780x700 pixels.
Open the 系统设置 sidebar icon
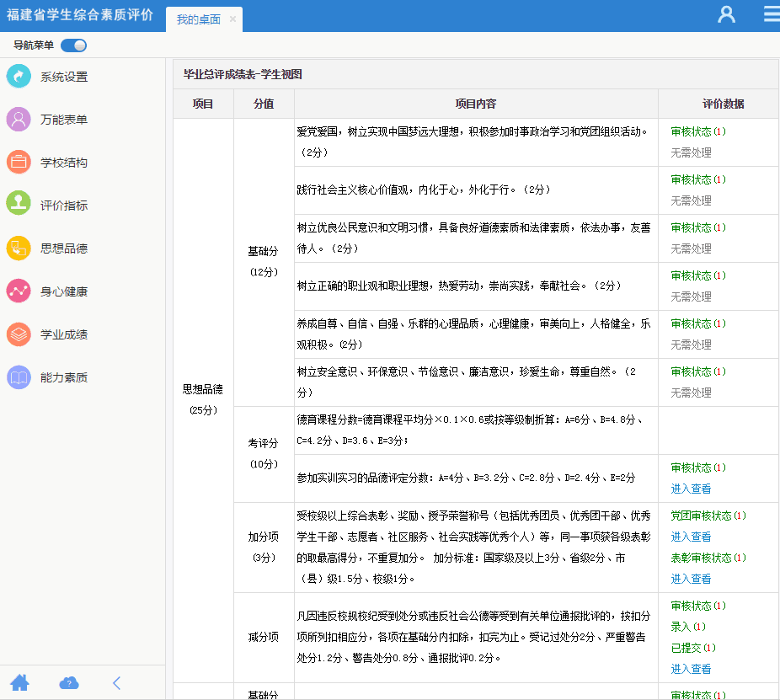tap(19, 76)
